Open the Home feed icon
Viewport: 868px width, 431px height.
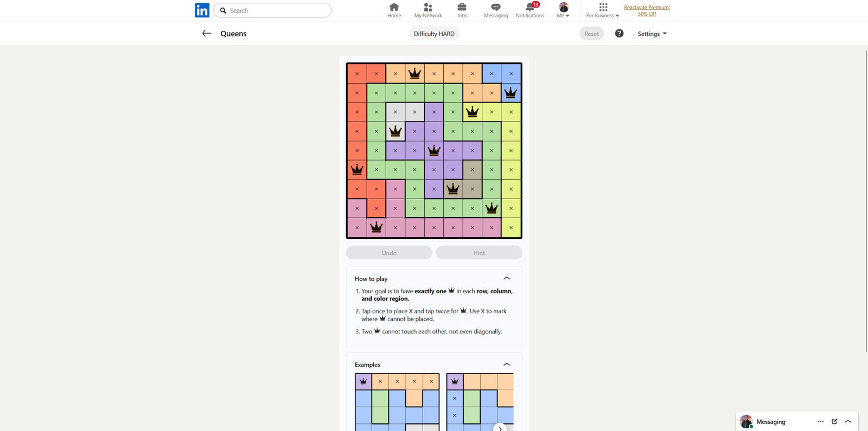point(394,8)
